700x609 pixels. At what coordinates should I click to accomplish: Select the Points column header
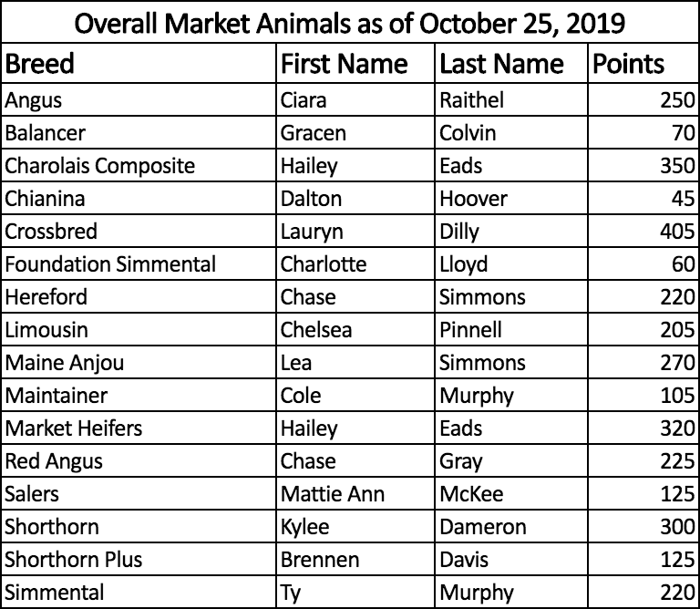[x=629, y=65]
